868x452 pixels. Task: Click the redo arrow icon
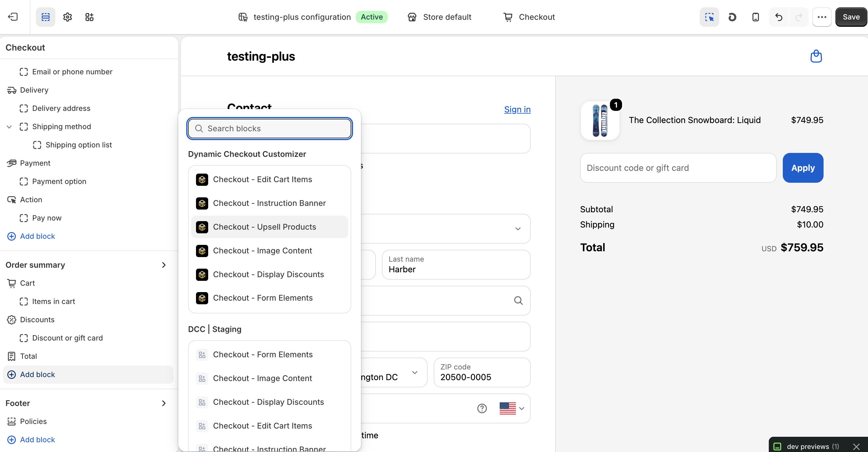pos(799,17)
